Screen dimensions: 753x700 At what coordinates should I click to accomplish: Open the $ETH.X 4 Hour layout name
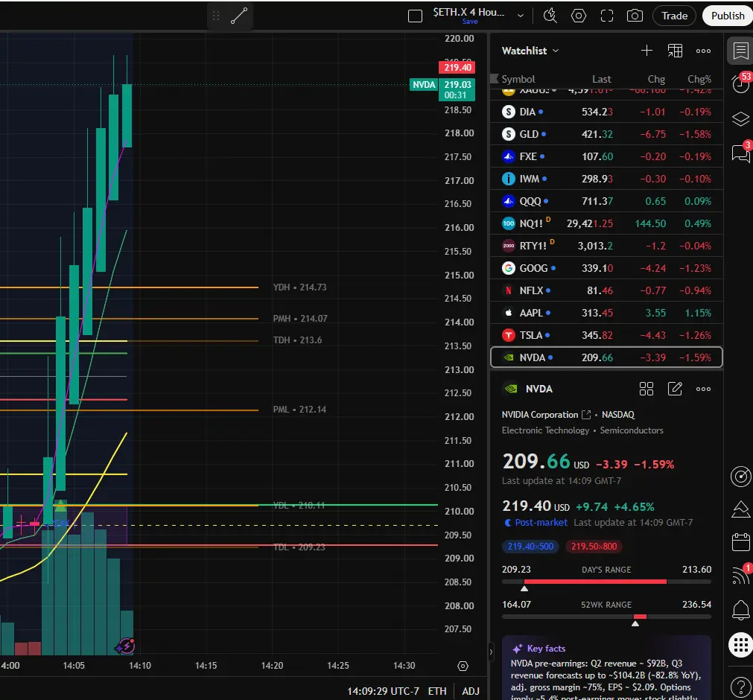[468, 13]
